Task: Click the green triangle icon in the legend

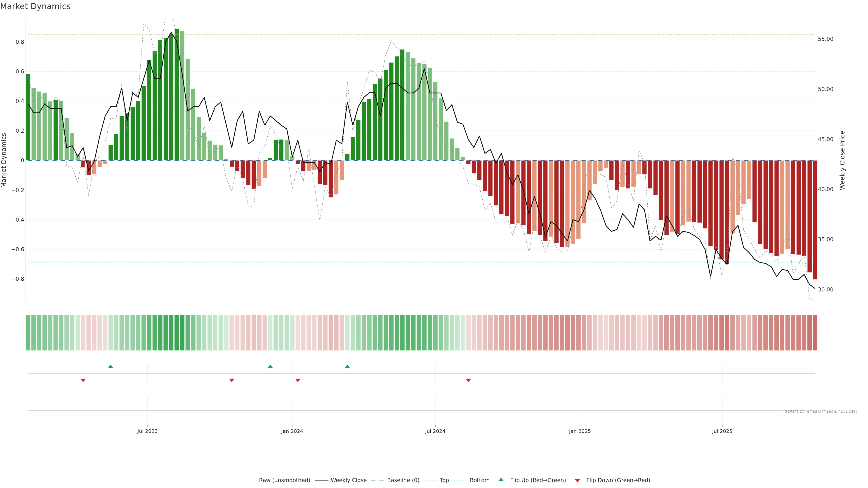Action: pos(501,480)
